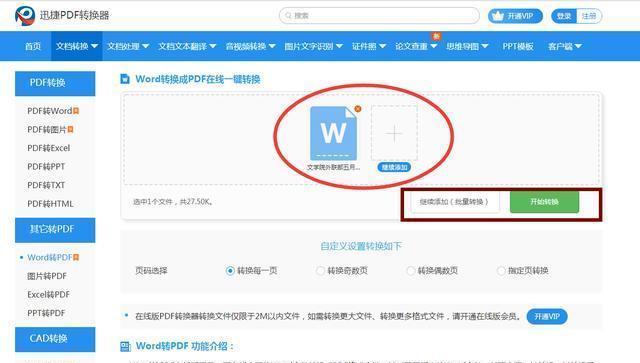640x363 pixels.
Task: Click 继续添加（批量转换）button
Action: [x=454, y=202]
